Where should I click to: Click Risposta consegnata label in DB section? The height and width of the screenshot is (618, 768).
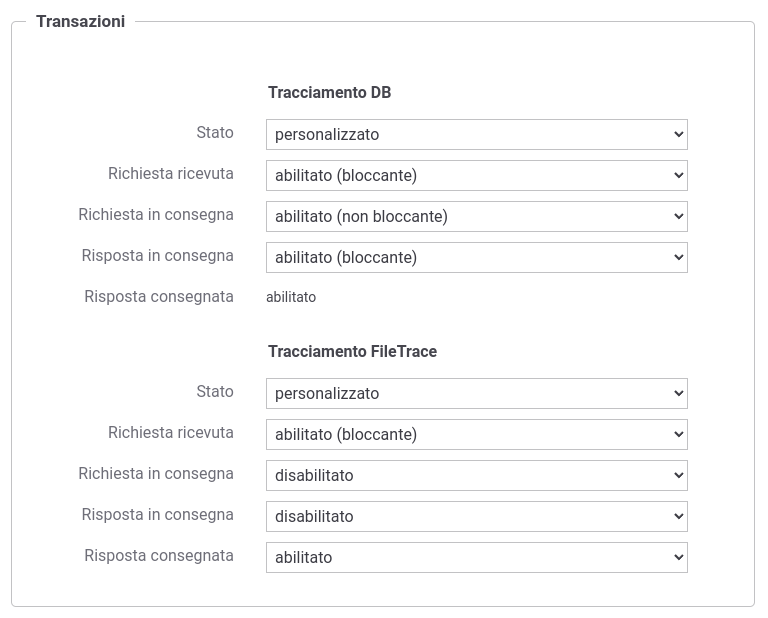click(159, 297)
